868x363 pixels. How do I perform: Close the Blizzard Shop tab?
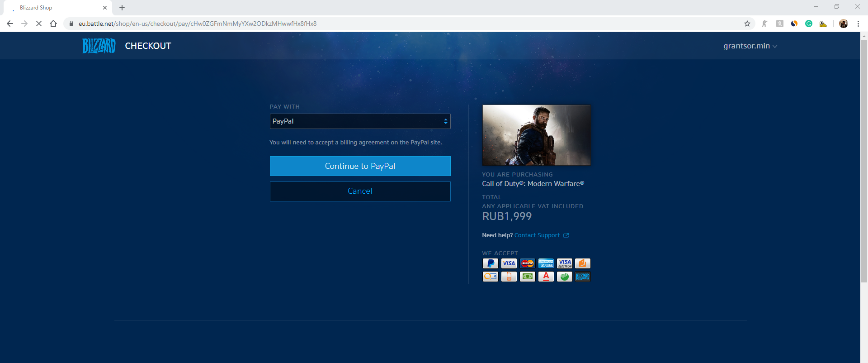(105, 8)
